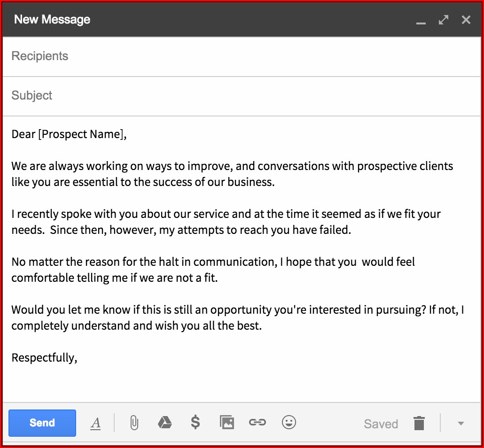Open the emoji picker
Viewport: 484px width, 448px height.
coord(289,423)
